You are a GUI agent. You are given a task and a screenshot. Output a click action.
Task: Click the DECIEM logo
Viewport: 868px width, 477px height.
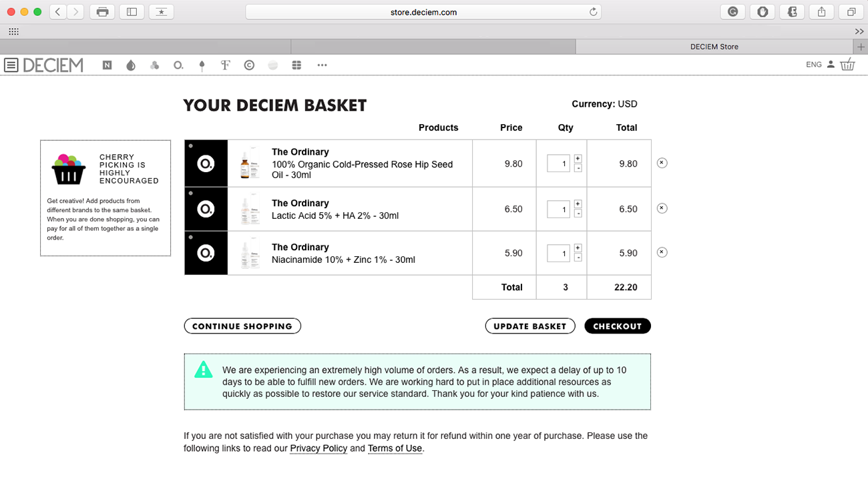point(53,65)
